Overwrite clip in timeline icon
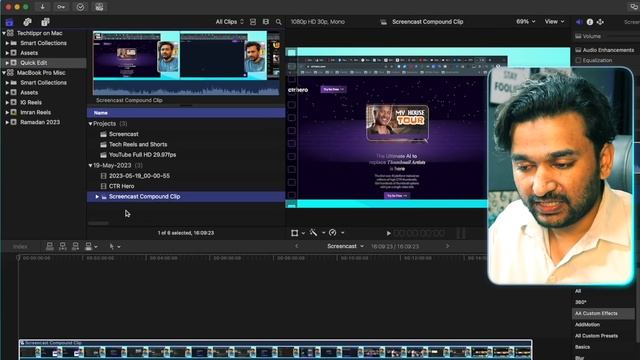The width and height of the screenshot is (640, 360). pos(89,246)
